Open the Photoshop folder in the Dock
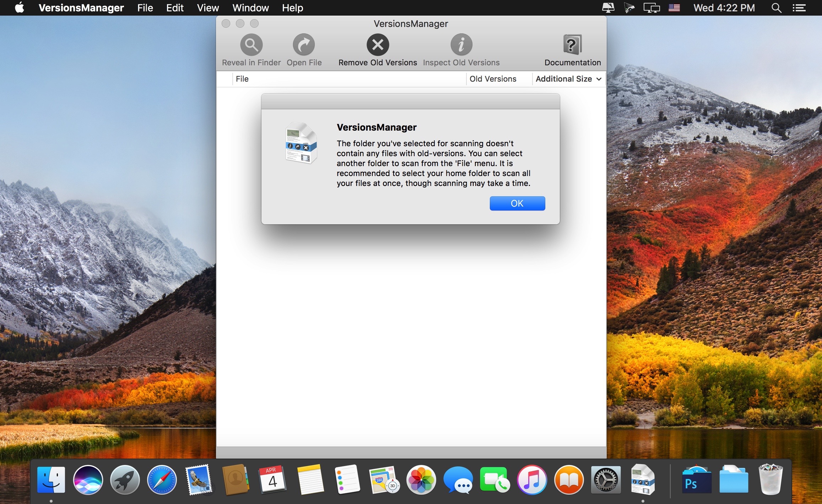The height and width of the screenshot is (504, 822). coord(696,480)
